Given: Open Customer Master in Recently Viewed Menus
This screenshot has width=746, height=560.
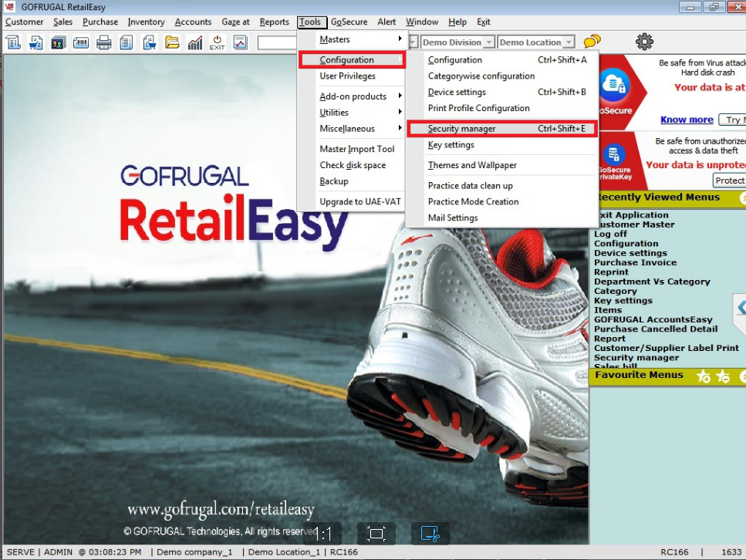Looking at the screenshot, I should point(636,224).
